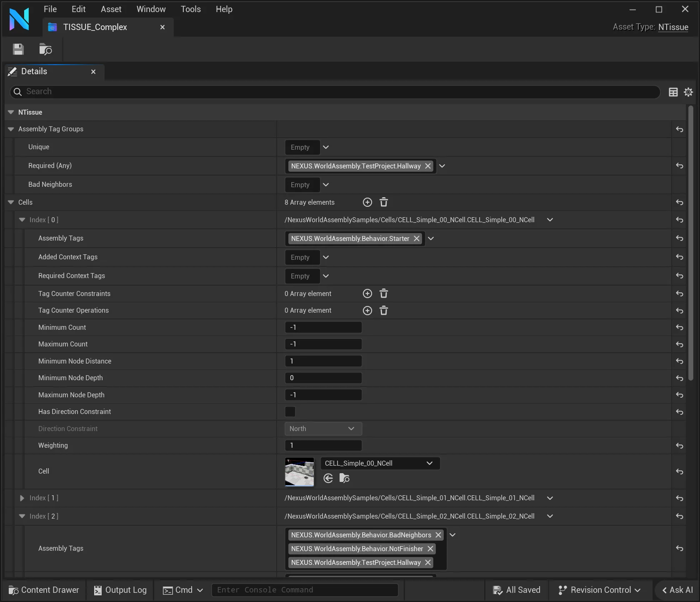Reset Weighting to default value
This screenshot has width=700, height=602.
pyautogui.click(x=680, y=446)
